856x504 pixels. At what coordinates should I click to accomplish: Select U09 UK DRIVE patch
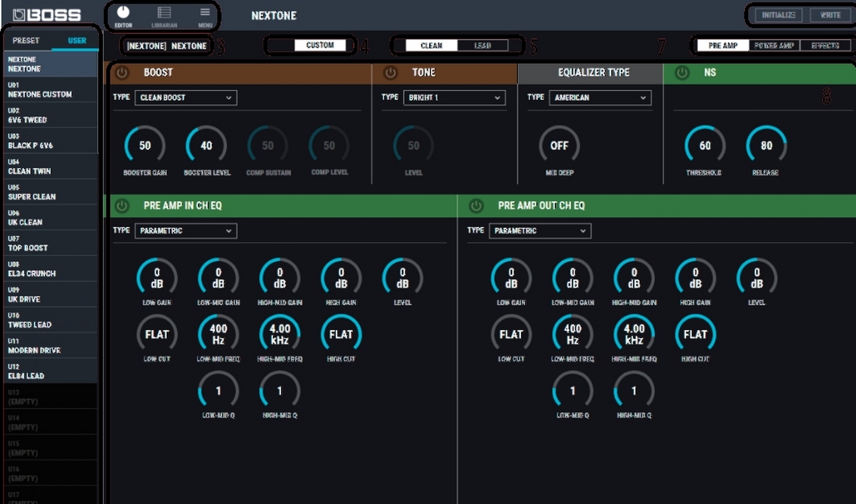(x=50, y=295)
